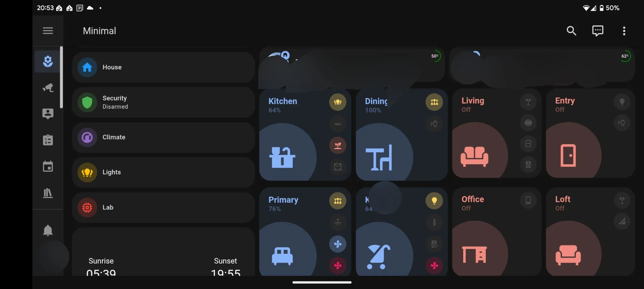This screenshot has width=644, height=289.
Task: Toggle the Entry room light bulb
Action: pyautogui.click(x=622, y=101)
